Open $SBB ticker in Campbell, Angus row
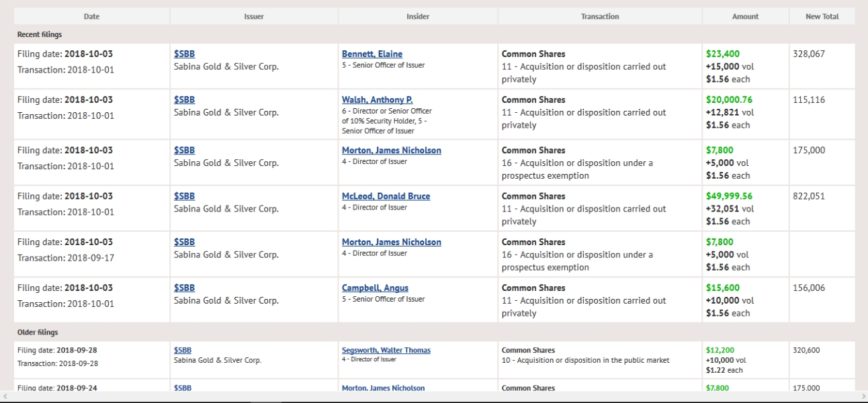This screenshot has height=403, width=868. [x=184, y=287]
